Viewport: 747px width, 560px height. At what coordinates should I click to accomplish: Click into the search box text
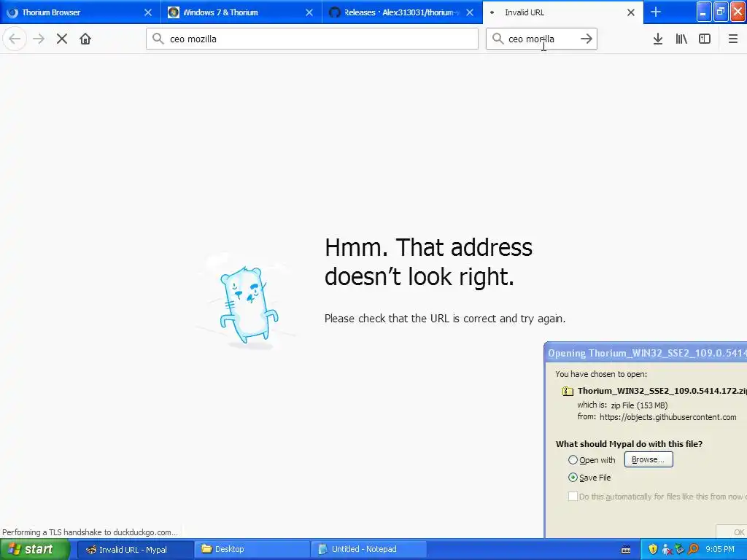click(x=541, y=39)
